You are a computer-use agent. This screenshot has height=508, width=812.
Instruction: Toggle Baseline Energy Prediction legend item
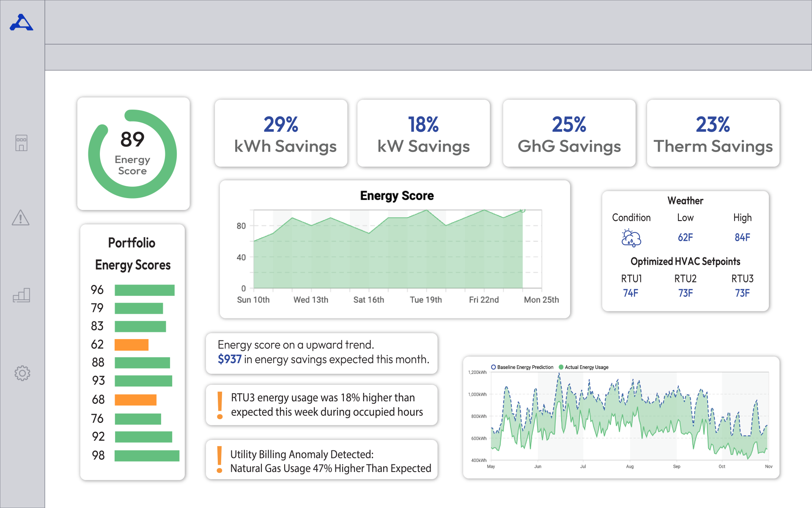pyautogui.click(x=522, y=367)
